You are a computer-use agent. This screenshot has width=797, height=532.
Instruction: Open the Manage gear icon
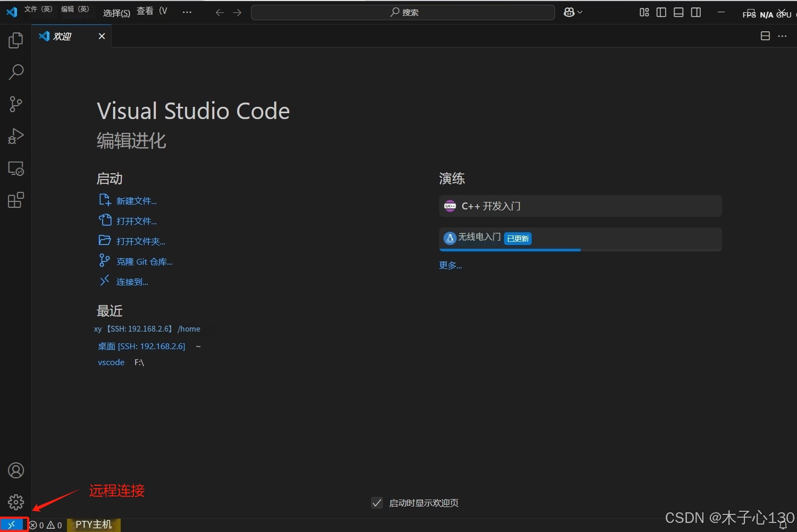point(16,502)
